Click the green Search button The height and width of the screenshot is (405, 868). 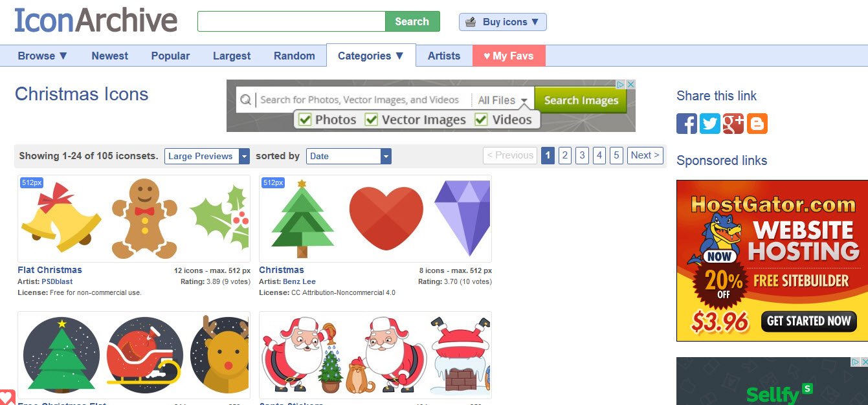click(412, 21)
